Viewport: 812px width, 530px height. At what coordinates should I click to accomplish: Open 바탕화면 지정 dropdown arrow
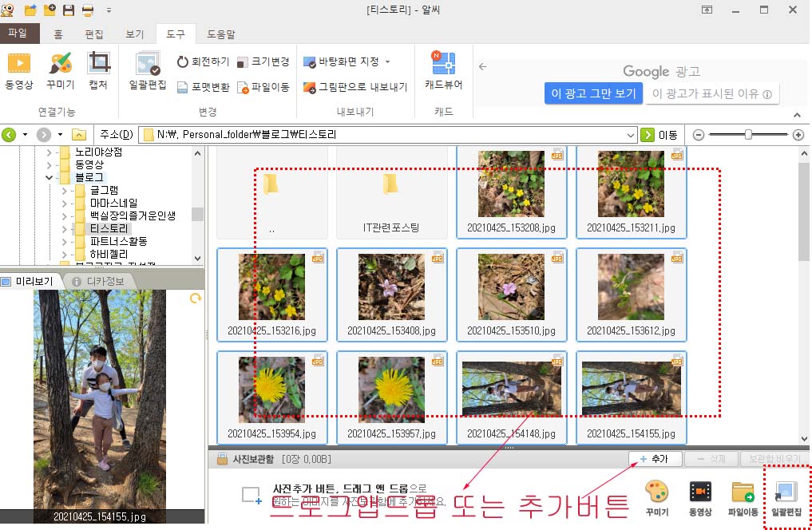point(387,61)
